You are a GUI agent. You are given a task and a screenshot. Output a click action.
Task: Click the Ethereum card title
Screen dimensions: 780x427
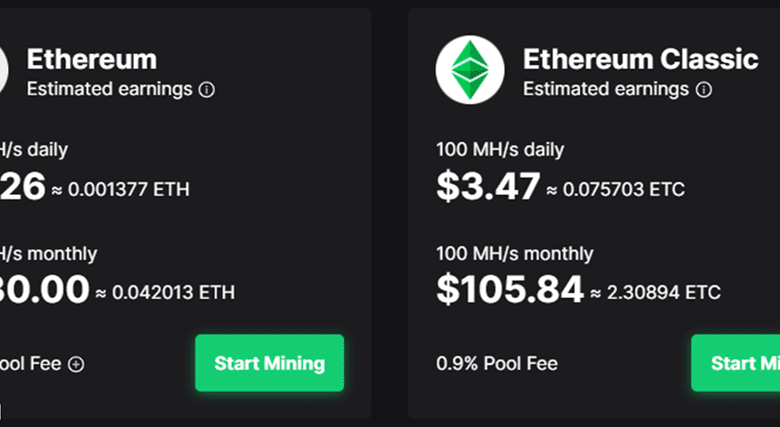coord(91,58)
